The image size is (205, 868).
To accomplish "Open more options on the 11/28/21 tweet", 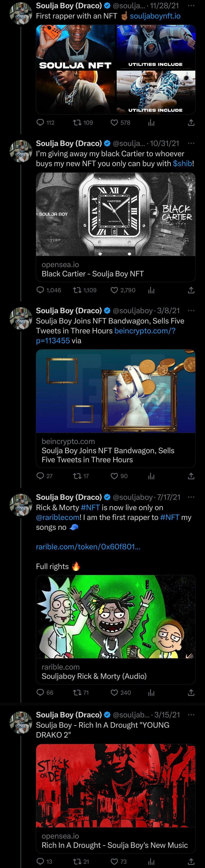I will (191, 6).
